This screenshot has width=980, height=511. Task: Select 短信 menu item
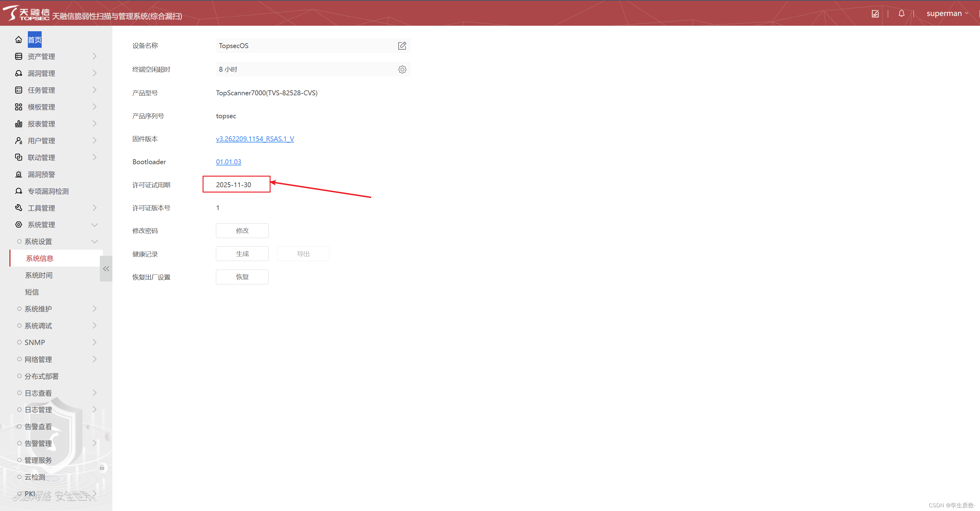(x=32, y=292)
